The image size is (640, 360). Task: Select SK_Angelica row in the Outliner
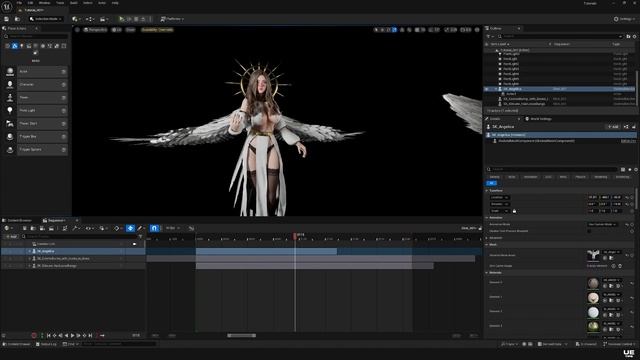[560, 89]
